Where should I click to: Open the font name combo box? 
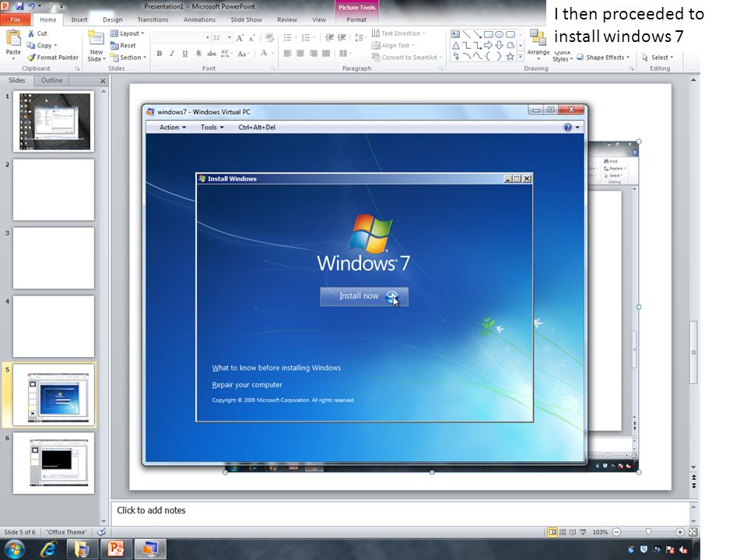[182, 37]
